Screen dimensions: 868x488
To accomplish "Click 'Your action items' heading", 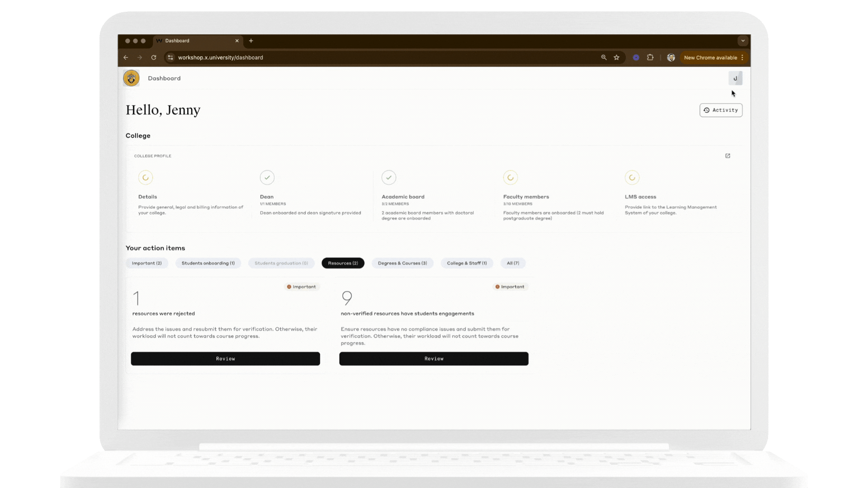I will pyautogui.click(x=155, y=248).
